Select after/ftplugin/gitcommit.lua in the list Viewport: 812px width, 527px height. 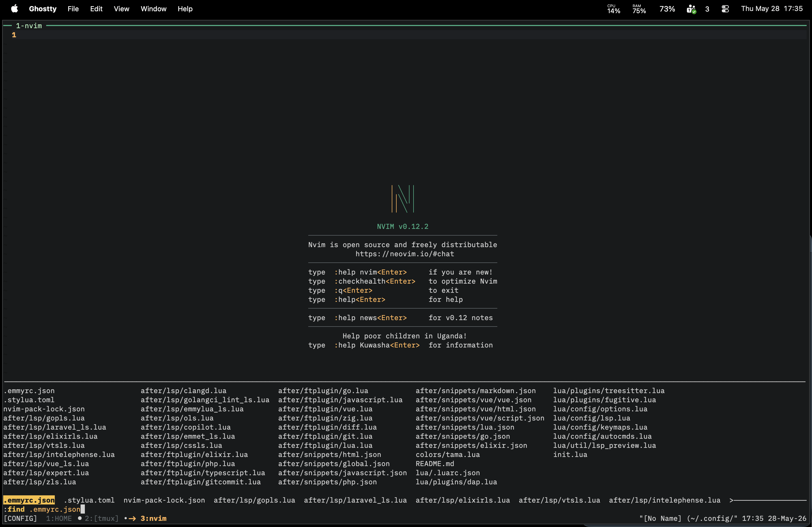(201, 482)
